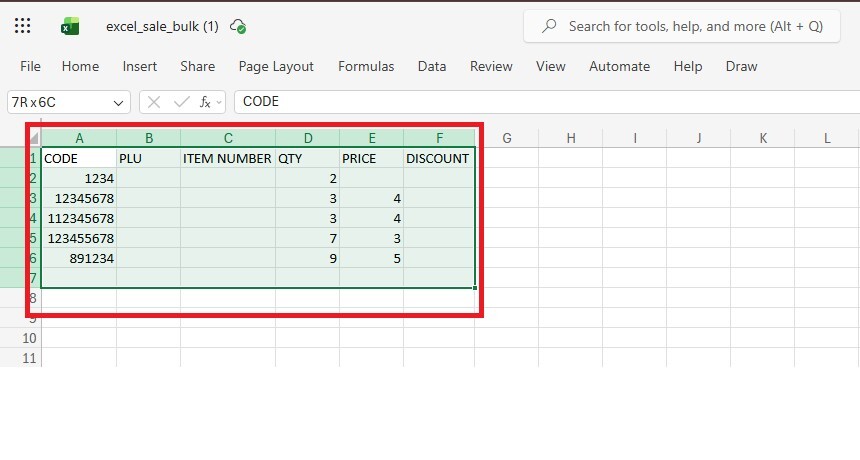
Task: Expand the fx function dropdown arrow
Action: (219, 102)
